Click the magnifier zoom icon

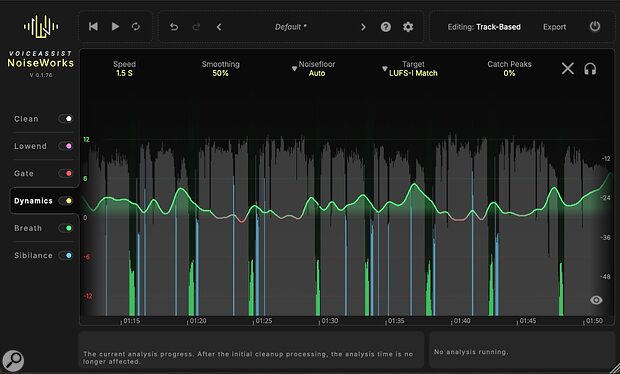point(13,360)
